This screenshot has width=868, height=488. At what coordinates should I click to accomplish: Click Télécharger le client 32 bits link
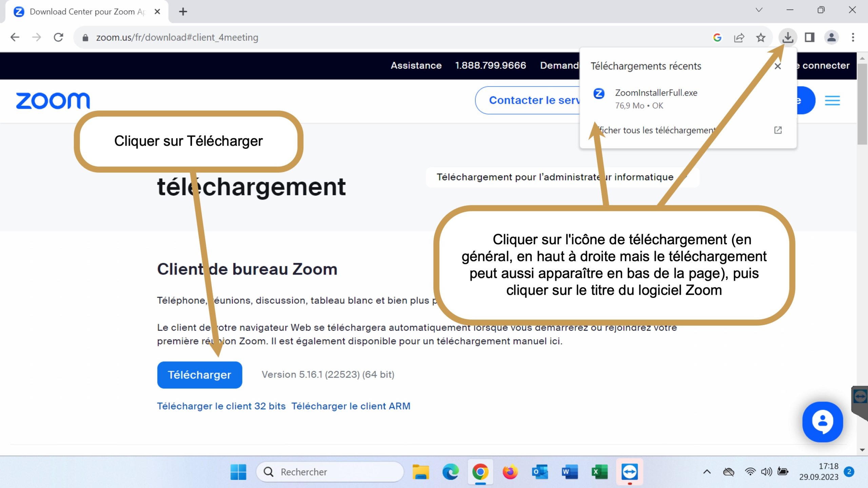coord(221,406)
